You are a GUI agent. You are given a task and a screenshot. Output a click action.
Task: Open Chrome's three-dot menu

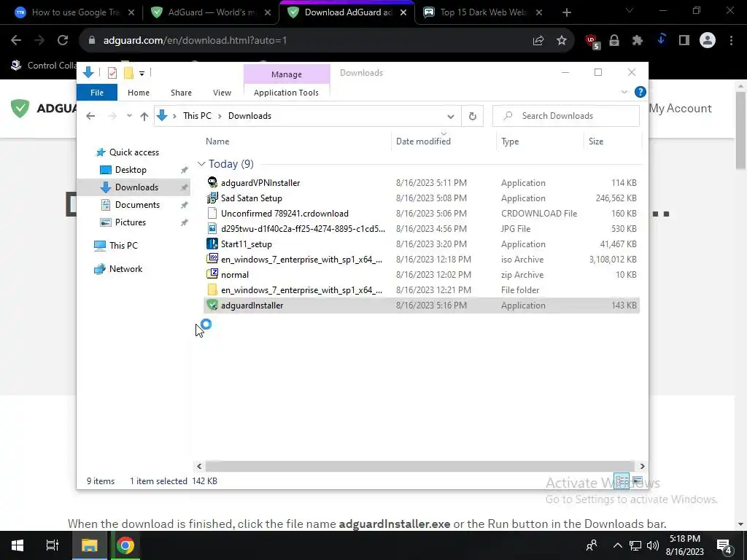(x=731, y=41)
